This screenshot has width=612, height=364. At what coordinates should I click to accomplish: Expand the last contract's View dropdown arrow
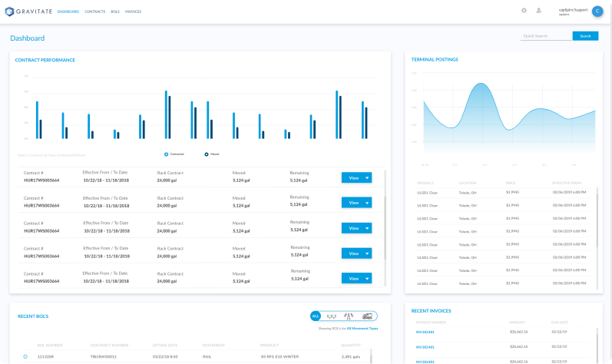click(x=367, y=279)
